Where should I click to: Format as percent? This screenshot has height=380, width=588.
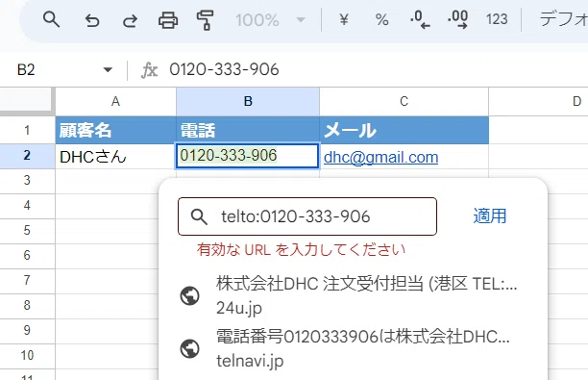click(x=381, y=20)
